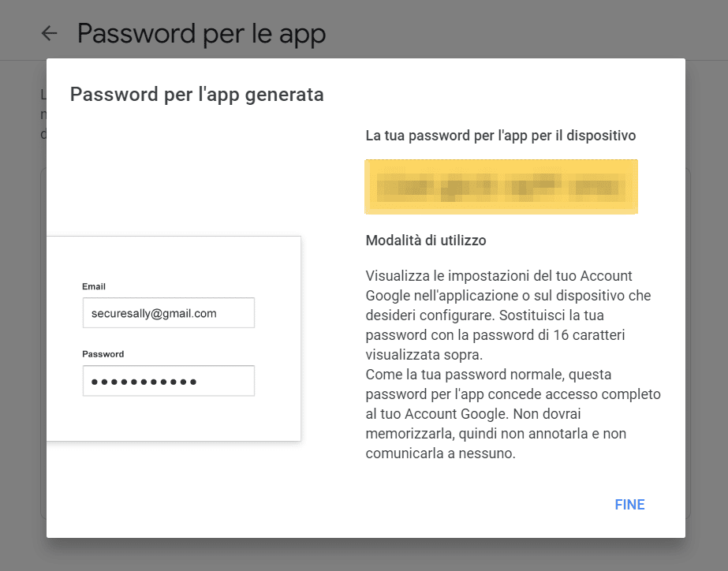
Task: Click the 'desideri configurare' line of instructions
Action: pos(431,315)
